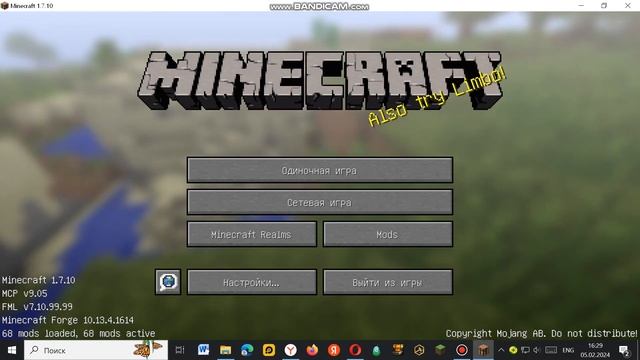Minimize the Minecraft window
This screenshot has width=640, height=360.
coord(581,6)
